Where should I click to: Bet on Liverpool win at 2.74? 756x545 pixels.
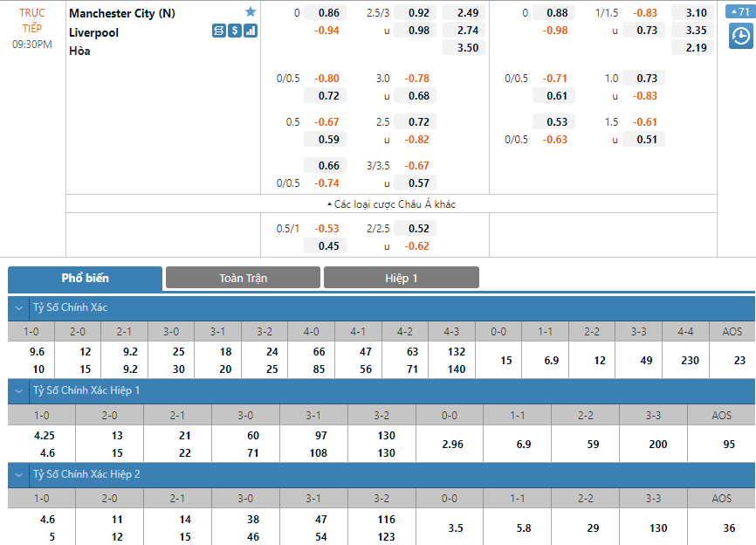[x=464, y=31]
